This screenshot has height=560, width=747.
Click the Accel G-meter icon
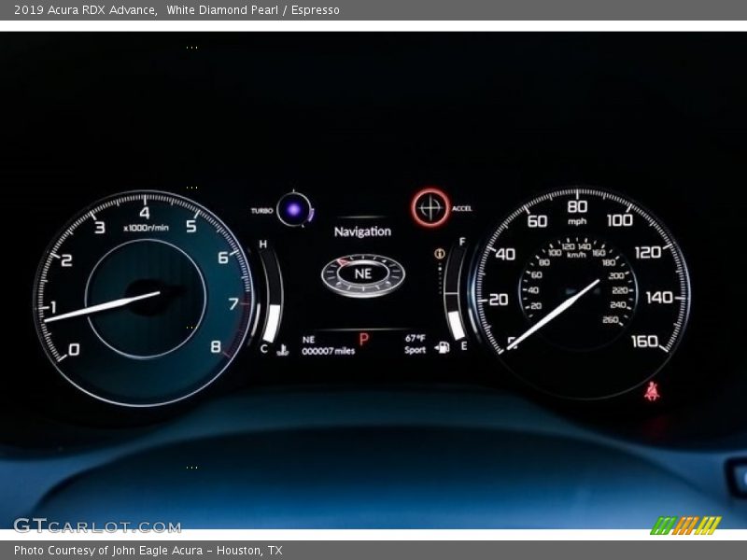430,208
